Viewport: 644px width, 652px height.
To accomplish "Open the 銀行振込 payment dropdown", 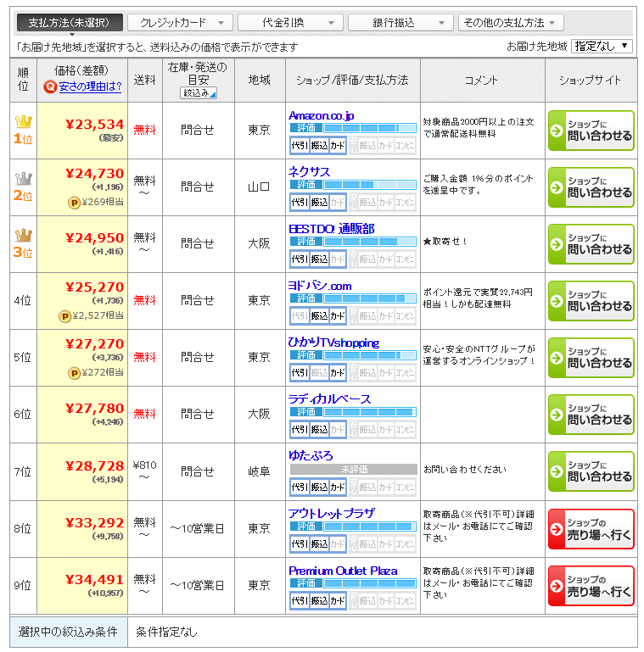I will coord(400,22).
